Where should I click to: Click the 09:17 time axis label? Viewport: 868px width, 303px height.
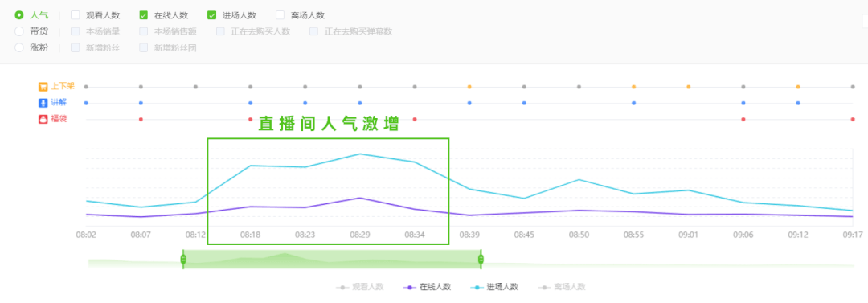pyautogui.click(x=853, y=235)
